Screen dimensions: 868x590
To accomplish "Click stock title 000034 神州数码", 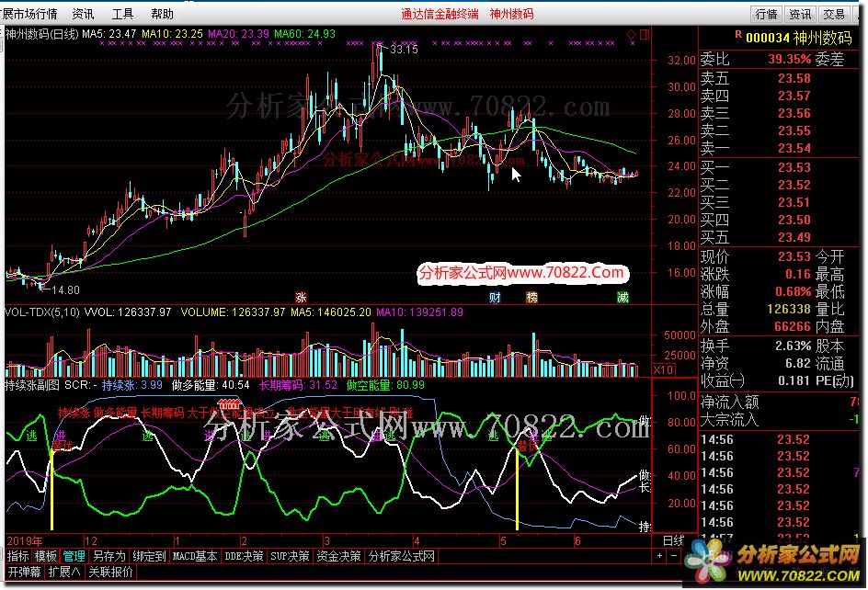I will tap(799, 38).
